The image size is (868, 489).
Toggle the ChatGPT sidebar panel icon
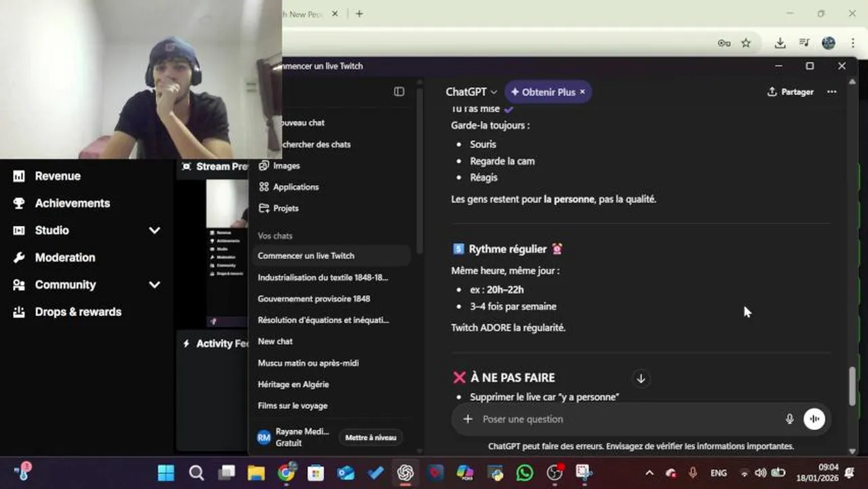[x=399, y=92]
